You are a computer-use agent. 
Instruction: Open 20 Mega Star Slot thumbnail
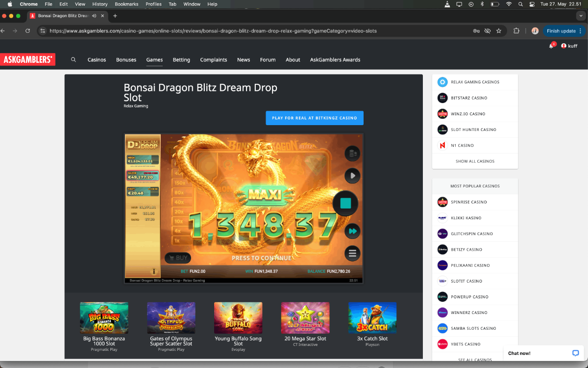tap(305, 318)
